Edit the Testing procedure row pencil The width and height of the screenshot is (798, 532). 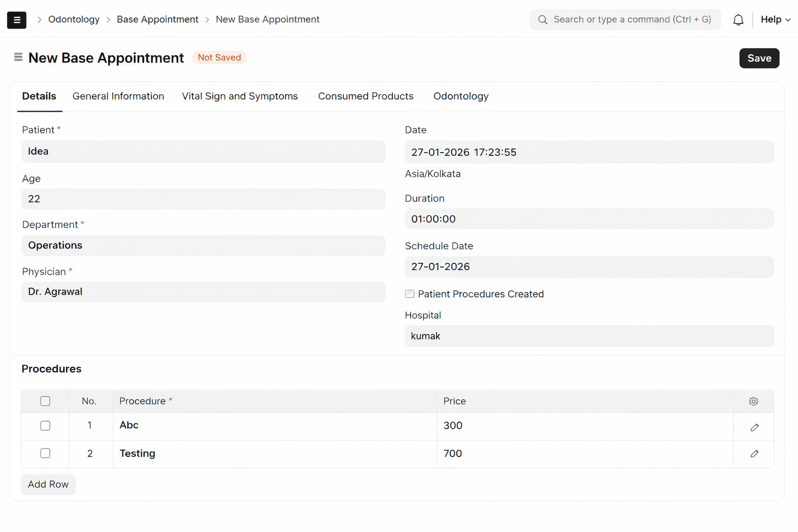[754, 454]
